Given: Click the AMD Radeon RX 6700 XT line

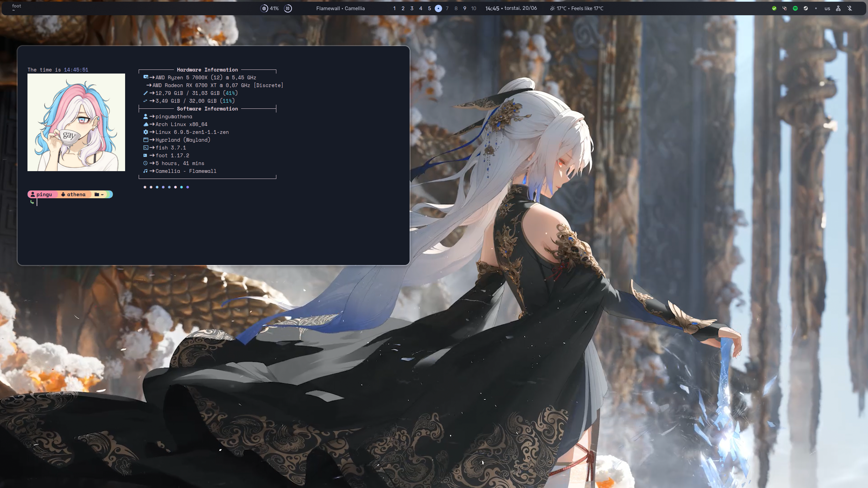Looking at the screenshot, I should tap(218, 85).
